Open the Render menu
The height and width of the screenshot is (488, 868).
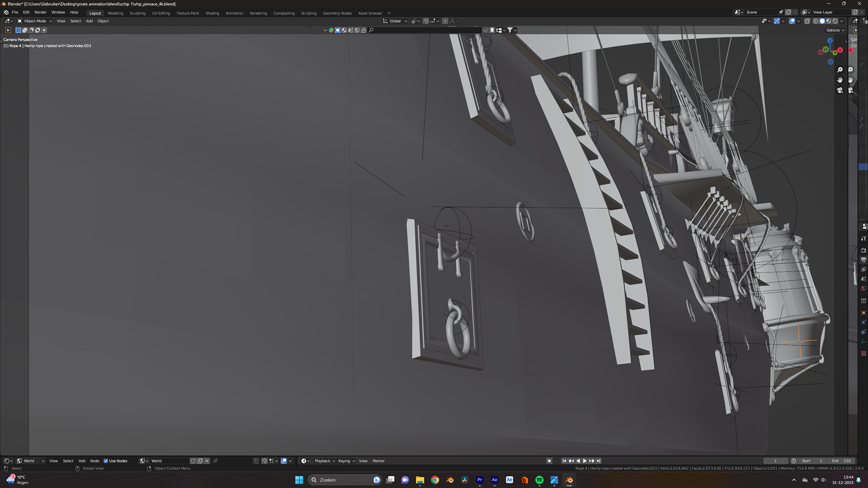(40, 13)
